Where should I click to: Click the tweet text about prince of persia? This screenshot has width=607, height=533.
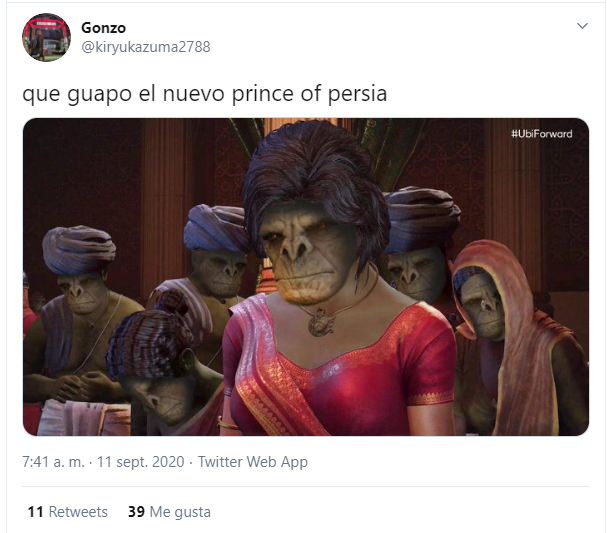204,94
